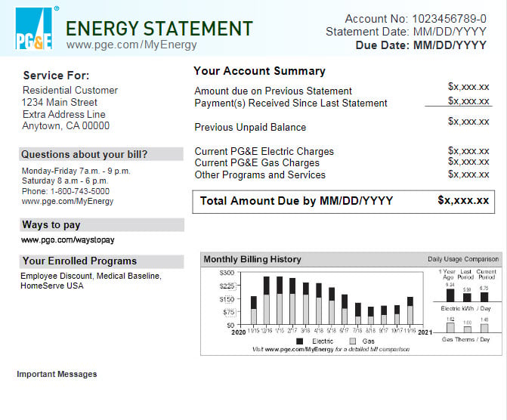Click the Electric kWh / Day label

pyautogui.click(x=465, y=308)
